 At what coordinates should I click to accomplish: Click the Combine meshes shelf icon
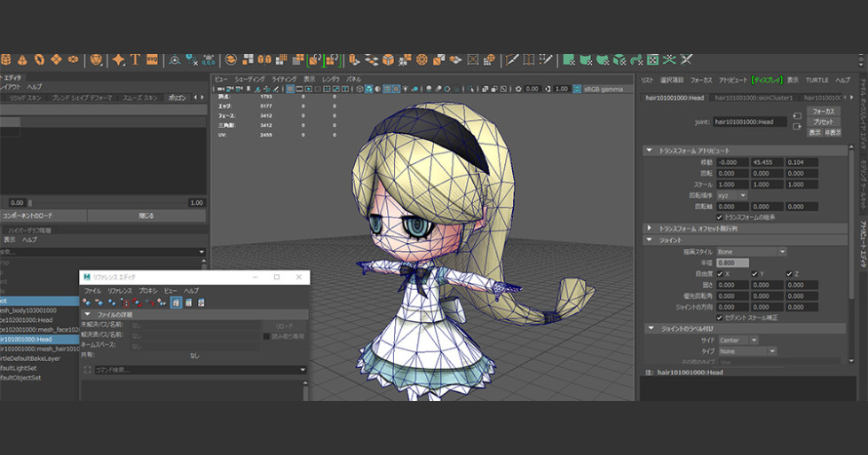coord(231,59)
